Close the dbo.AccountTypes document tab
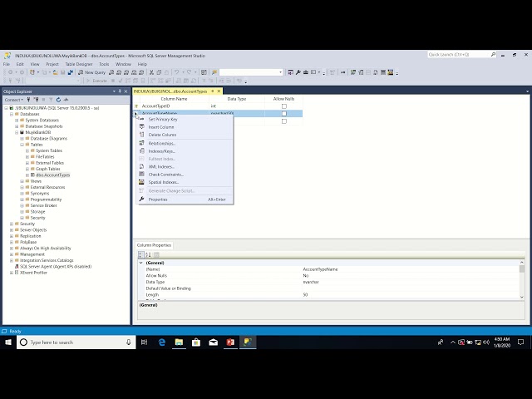This screenshot has height=399, width=532. [219, 91]
